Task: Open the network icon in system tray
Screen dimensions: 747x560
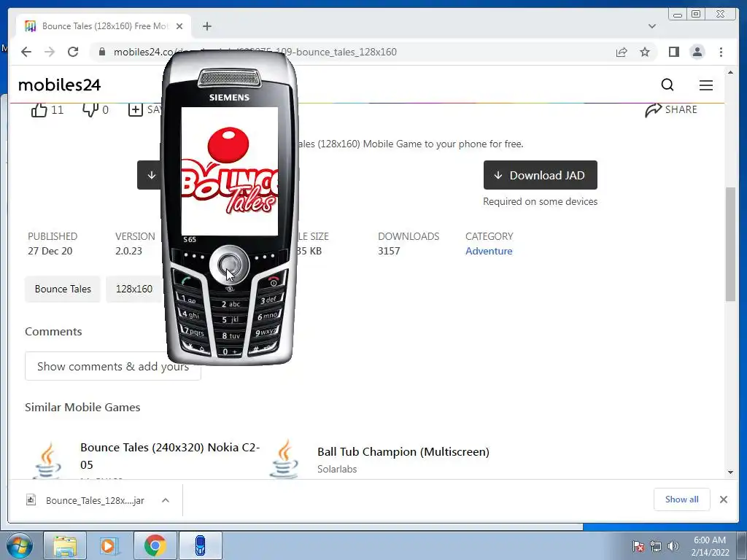Action: (656, 546)
